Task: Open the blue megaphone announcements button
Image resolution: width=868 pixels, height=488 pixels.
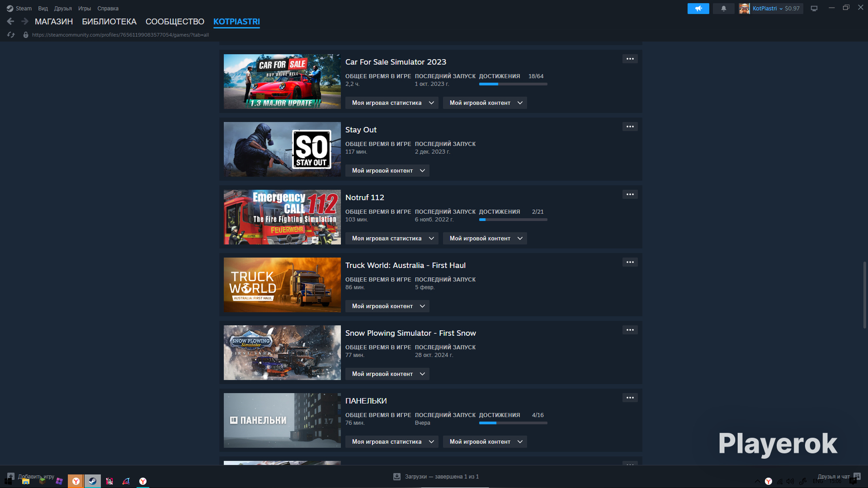Action: 698,8
